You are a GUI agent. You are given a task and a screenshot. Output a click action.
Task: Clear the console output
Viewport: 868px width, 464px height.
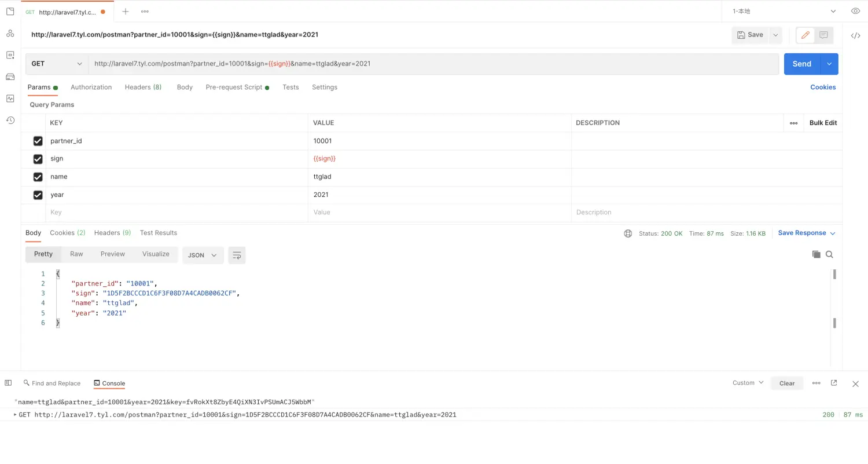click(x=787, y=383)
